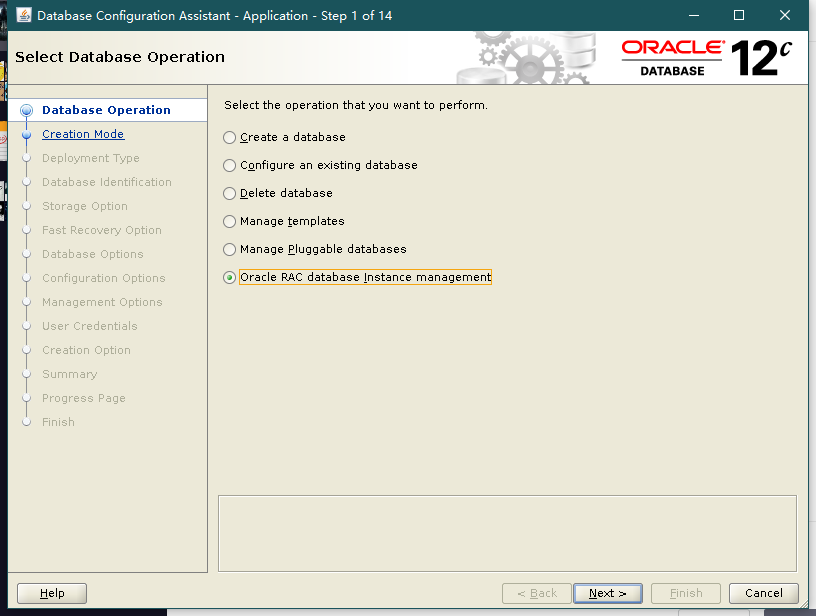Click User Credentials step label
Viewport: 816px width, 616px height.
coord(90,326)
